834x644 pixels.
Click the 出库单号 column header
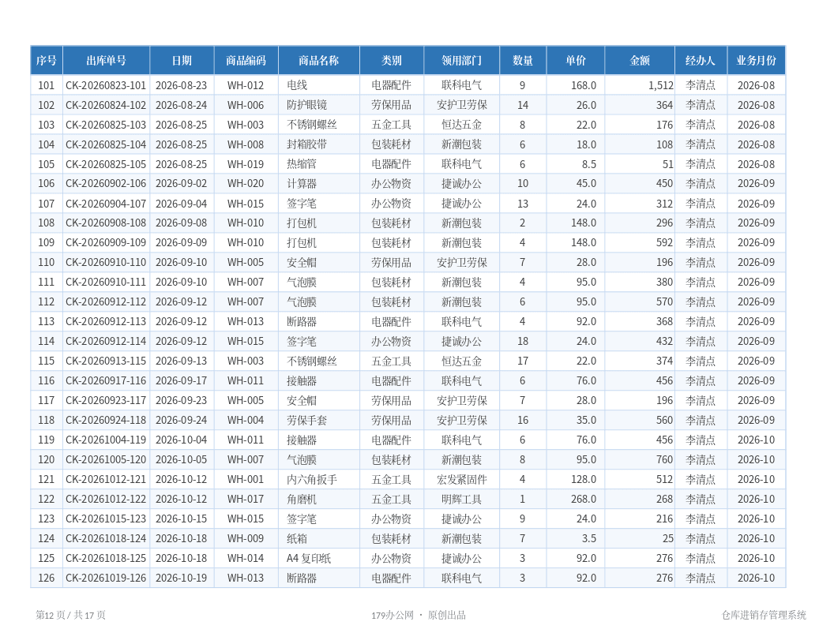[107, 61]
